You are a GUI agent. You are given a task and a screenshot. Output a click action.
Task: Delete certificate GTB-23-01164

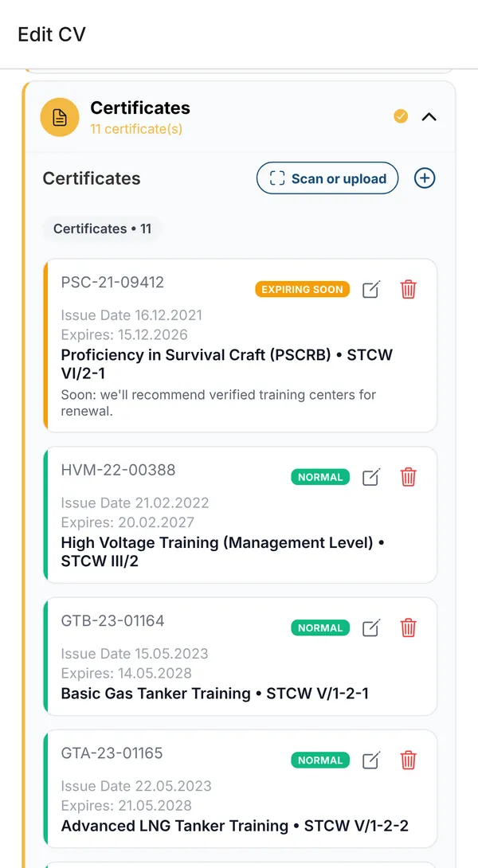click(x=408, y=628)
